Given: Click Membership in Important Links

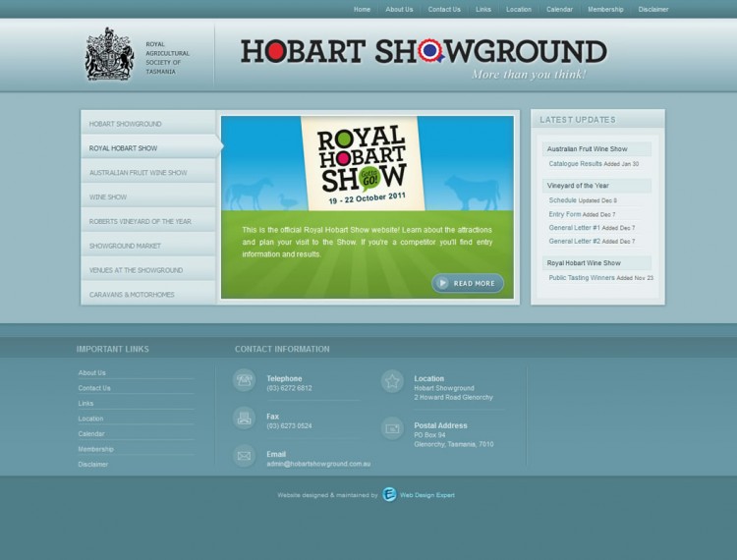Looking at the screenshot, I should click(x=96, y=449).
